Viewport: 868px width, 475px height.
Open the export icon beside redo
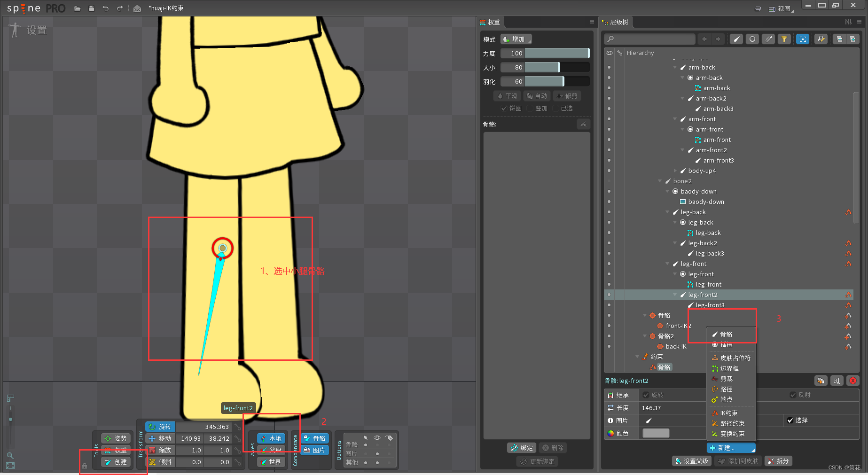pyautogui.click(x=137, y=8)
